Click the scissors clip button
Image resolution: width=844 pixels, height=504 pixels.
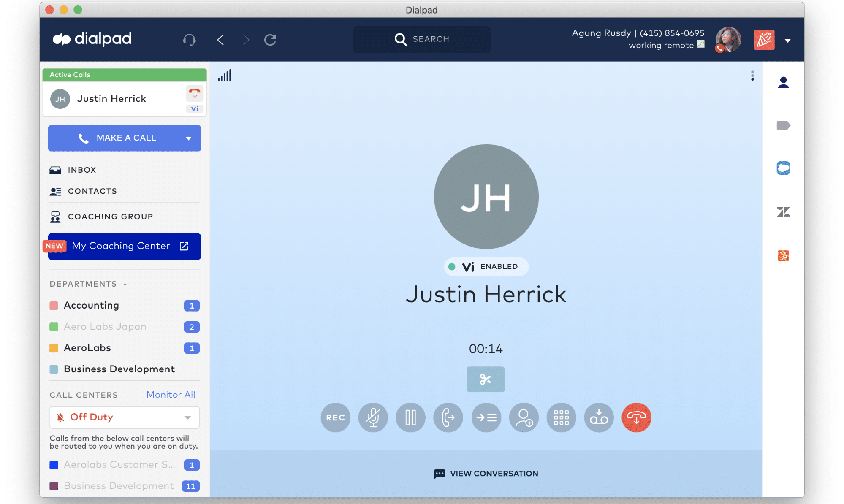pos(485,379)
